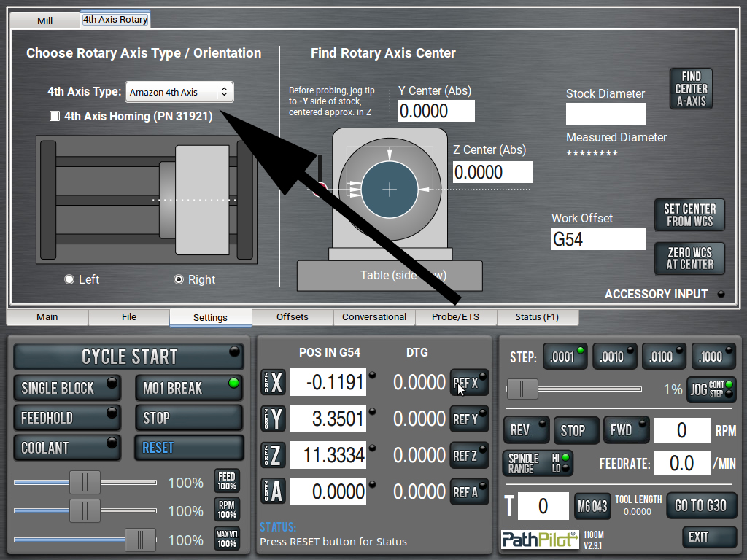
Task: Click the Stock Diameter input field
Action: [605, 114]
